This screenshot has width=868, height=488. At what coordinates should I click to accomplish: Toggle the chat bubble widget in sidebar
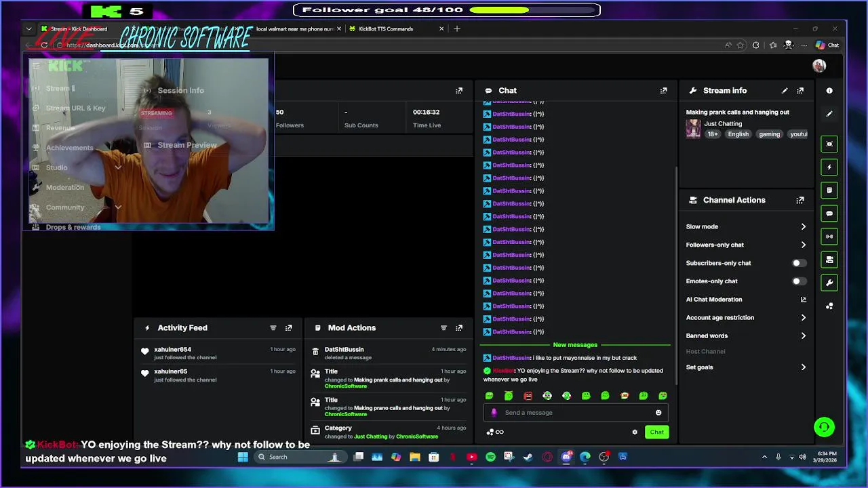[x=829, y=213]
